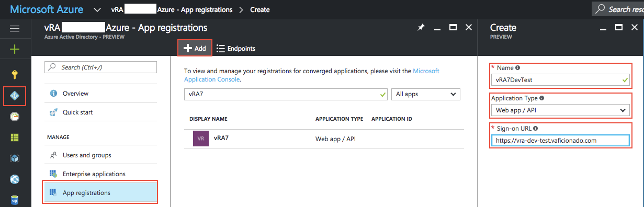Click info icon beside Application Type
Screen dimensions: 644x207
pos(541,98)
